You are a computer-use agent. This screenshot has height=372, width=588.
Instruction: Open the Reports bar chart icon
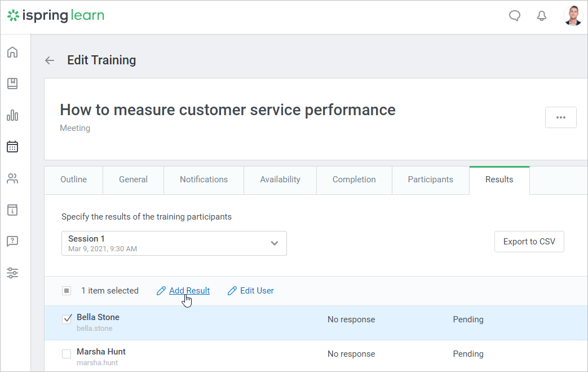point(12,115)
